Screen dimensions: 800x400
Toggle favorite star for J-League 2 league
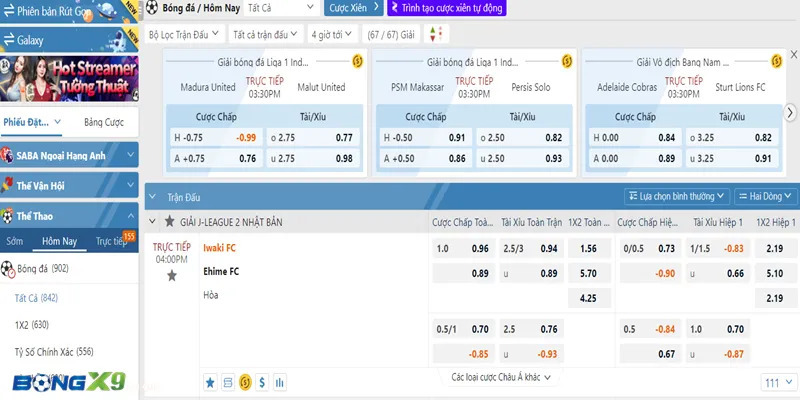169,222
